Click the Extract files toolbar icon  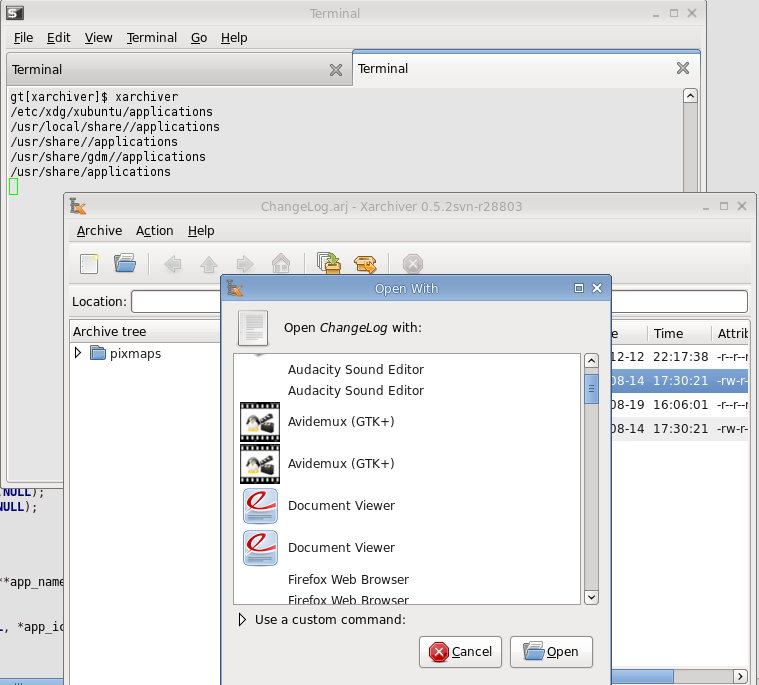365,264
